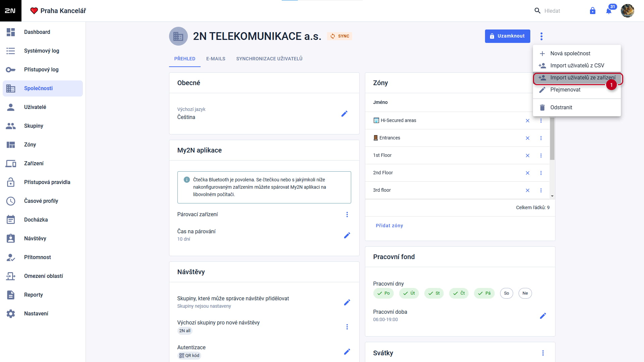644x362 pixels.
Task: Click zones list scrollbar down arrow
Action: point(552,196)
